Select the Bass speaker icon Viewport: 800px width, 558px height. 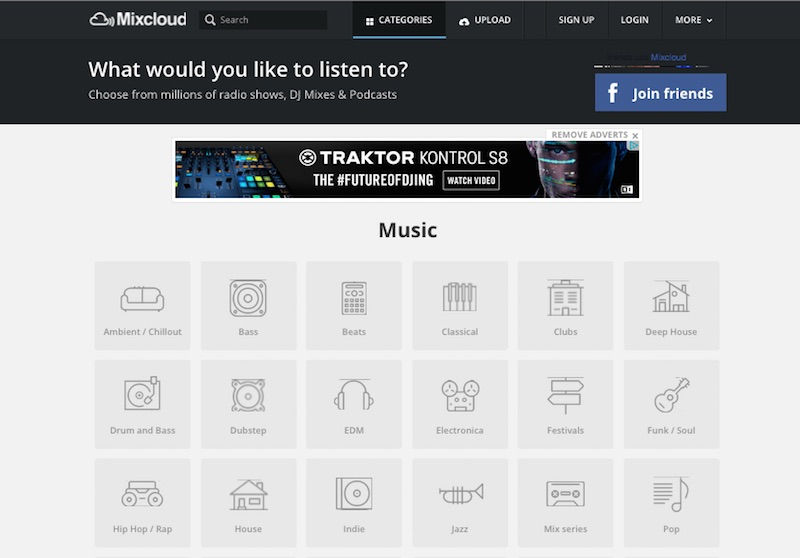(x=248, y=298)
